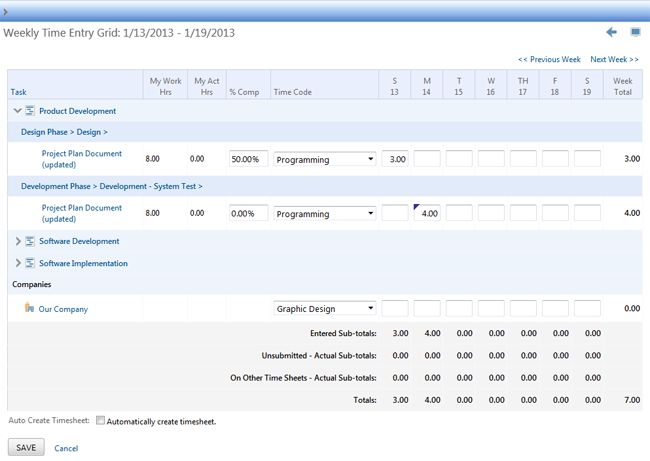Click the Companies section heading
Screen dimensions: 650x461
click(x=32, y=284)
